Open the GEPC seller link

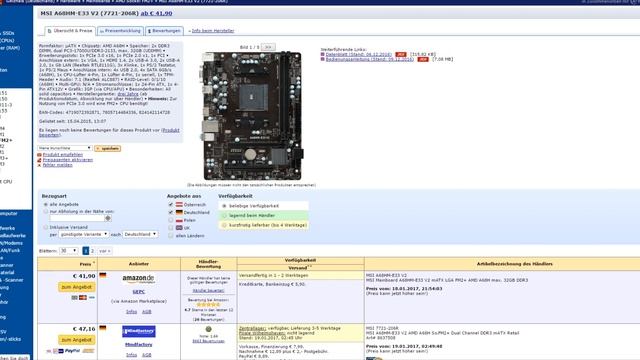tap(139, 292)
